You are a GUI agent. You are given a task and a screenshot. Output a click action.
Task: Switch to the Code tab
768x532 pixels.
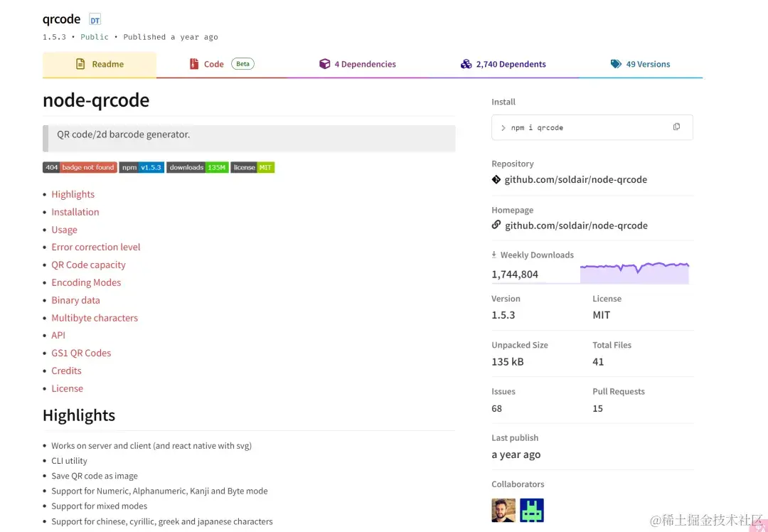pos(221,64)
